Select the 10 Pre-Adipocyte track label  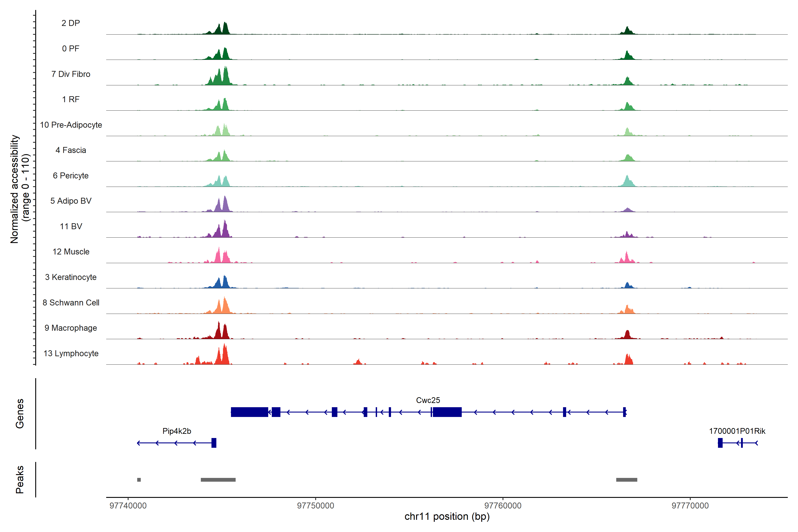tap(71, 125)
